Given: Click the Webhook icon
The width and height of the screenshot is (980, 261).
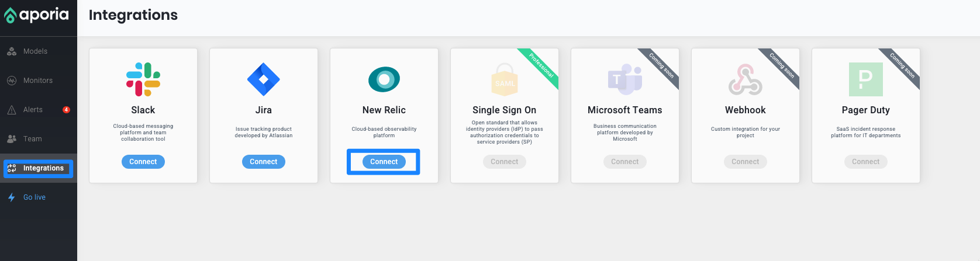Looking at the screenshot, I should tap(745, 79).
